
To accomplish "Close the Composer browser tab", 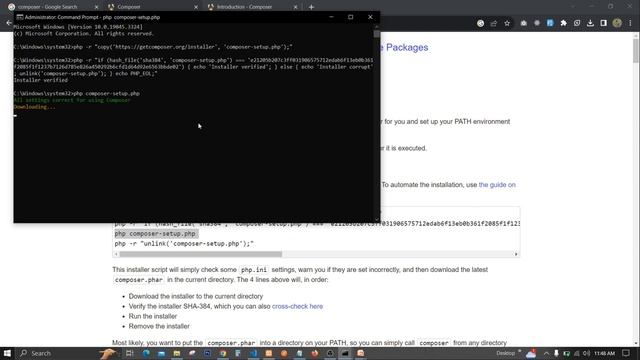I will point(196,7).
